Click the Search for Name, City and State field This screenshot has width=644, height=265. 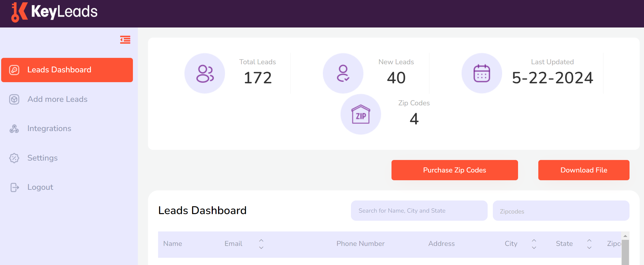point(419,210)
